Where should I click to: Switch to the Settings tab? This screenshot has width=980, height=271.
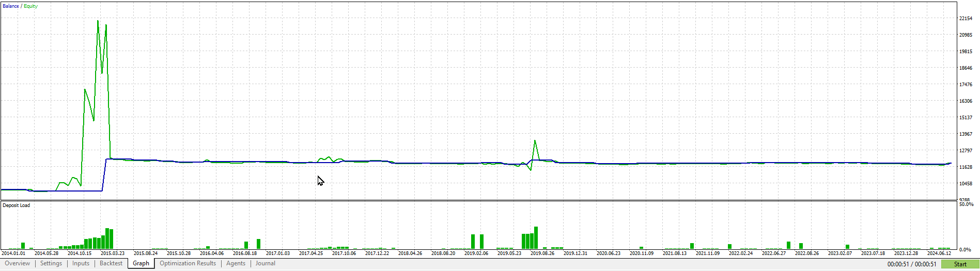click(51, 263)
